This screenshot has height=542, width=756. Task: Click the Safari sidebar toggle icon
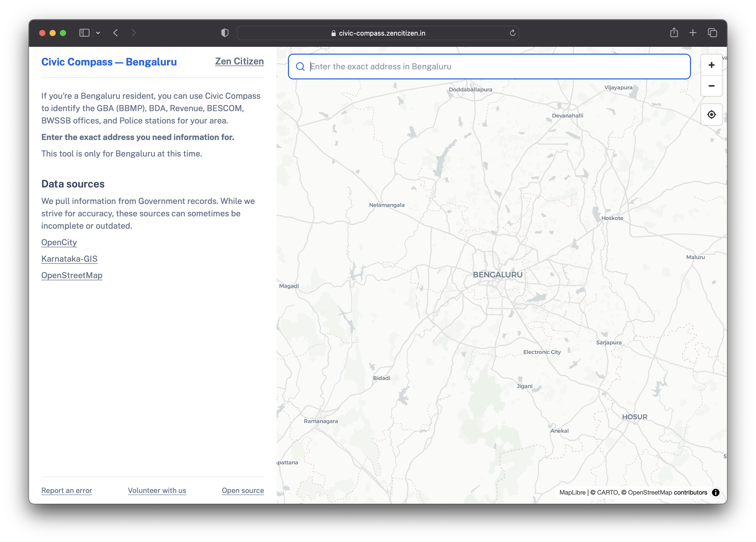(x=84, y=33)
